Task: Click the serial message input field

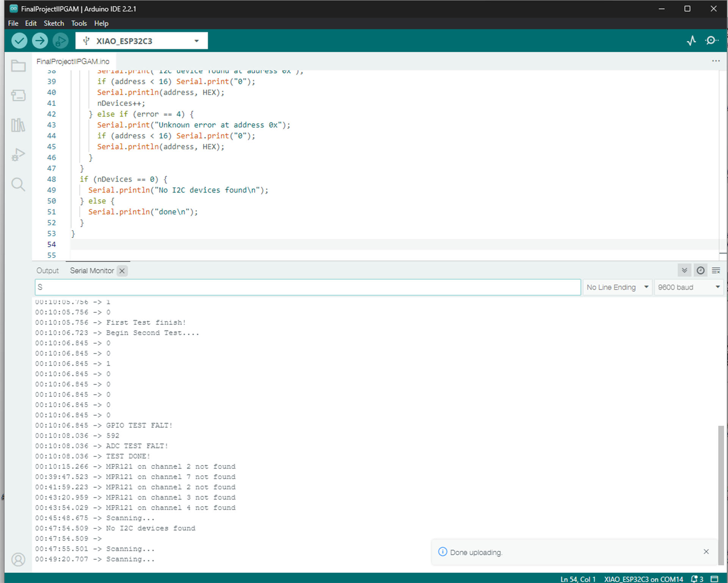Action: 307,287
